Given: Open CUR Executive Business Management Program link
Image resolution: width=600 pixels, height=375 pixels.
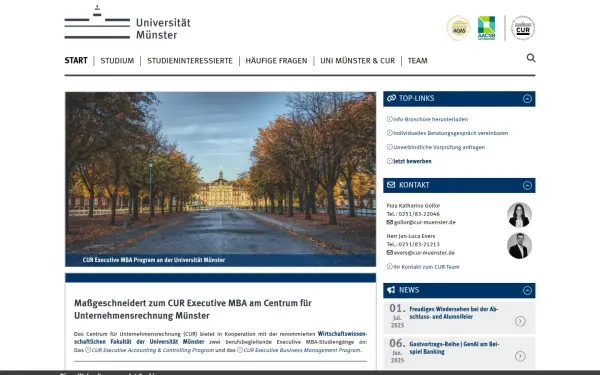Looking at the screenshot, I should pyautogui.click(x=302, y=350).
